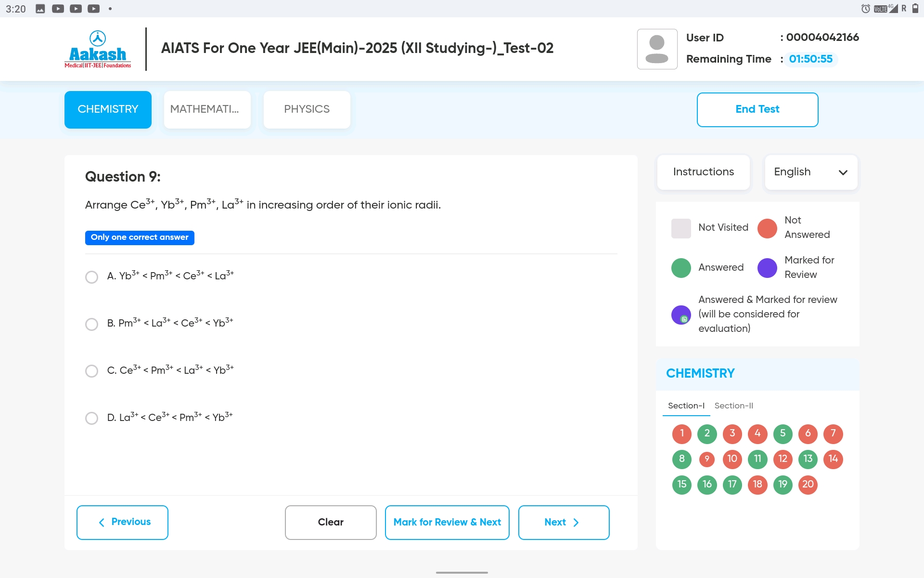Click the Clear answer button
This screenshot has width=924, height=578.
coord(331,522)
